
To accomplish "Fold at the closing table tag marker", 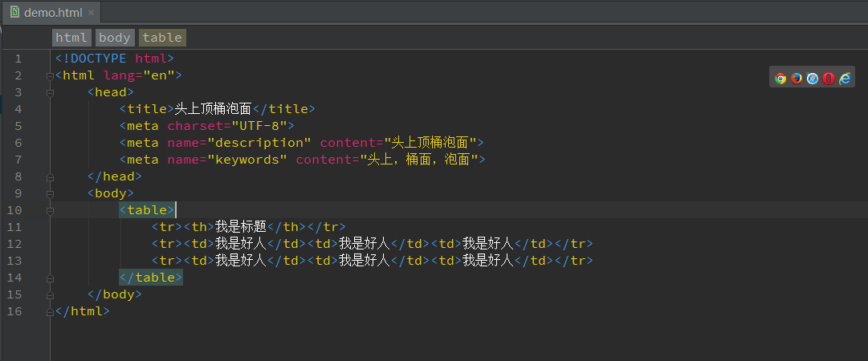I will point(51,278).
